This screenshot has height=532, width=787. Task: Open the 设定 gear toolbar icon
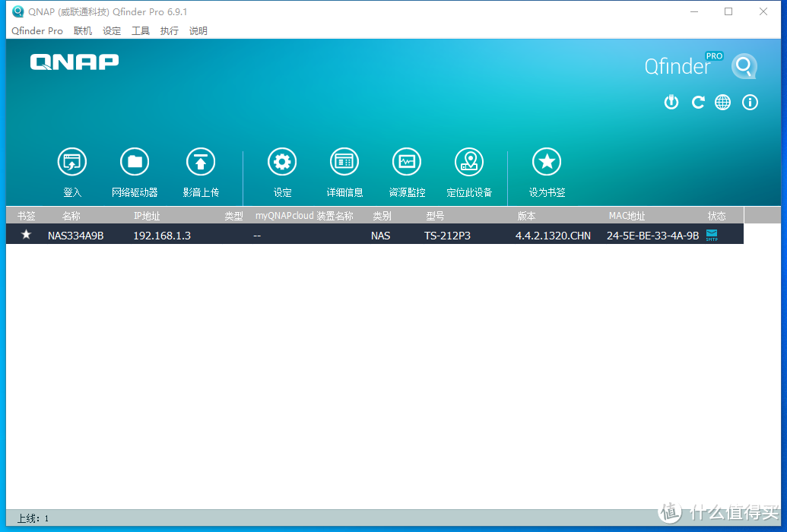click(x=282, y=162)
